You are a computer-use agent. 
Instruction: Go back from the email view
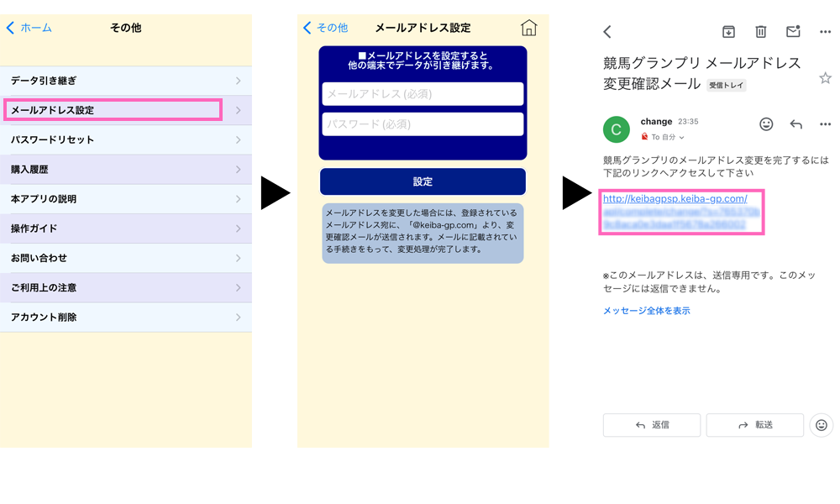pos(607,32)
